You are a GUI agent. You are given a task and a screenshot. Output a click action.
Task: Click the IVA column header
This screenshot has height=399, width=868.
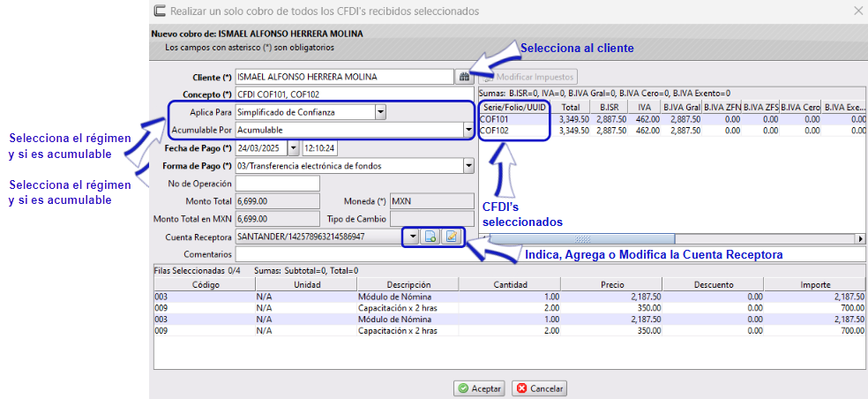point(646,107)
